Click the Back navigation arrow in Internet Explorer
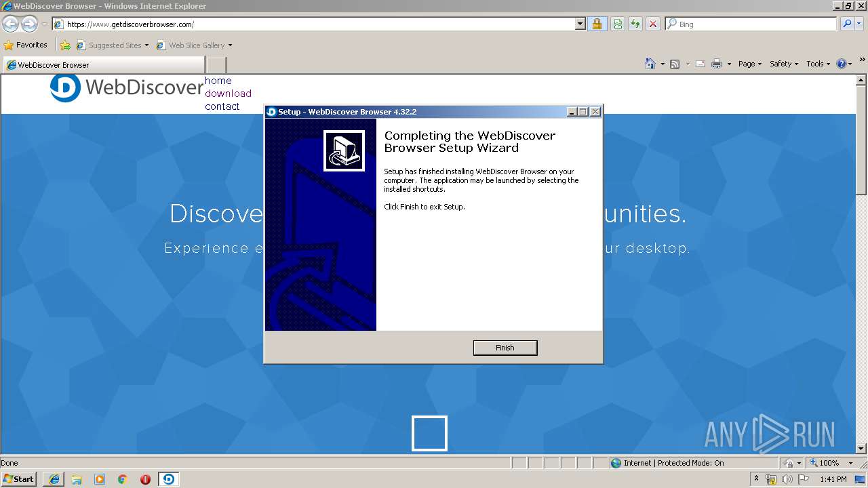The height and width of the screenshot is (488, 868). click(11, 24)
